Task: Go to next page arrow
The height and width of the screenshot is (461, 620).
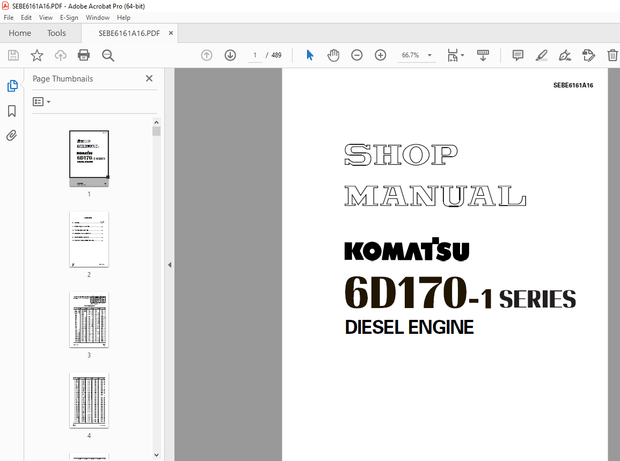Action: pos(230,55)
